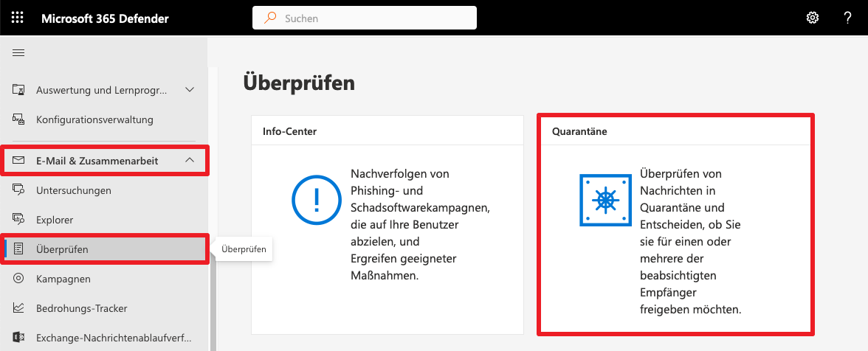
Task: Click Quarantäne description text
Action: click(x=691, y=241)
